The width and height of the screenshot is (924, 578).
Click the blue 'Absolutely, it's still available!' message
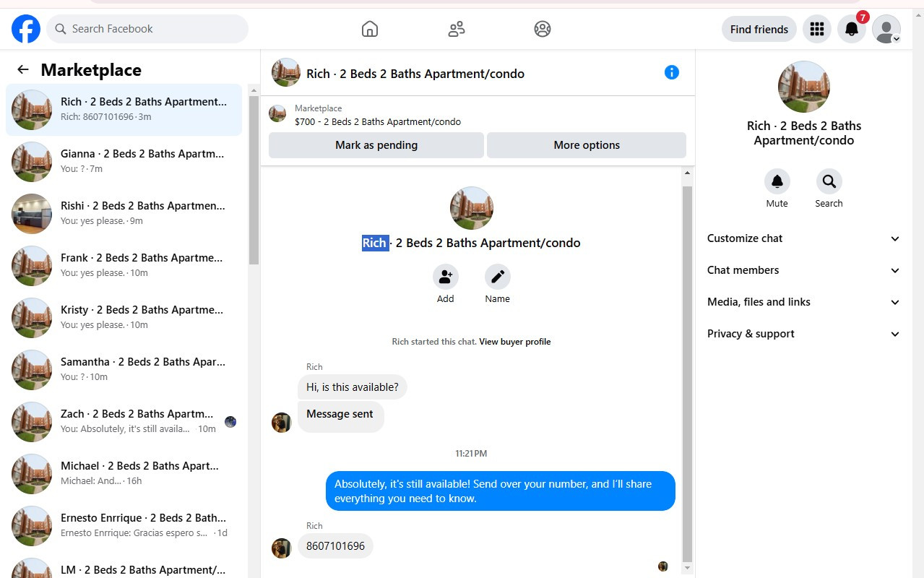[500, 491]
